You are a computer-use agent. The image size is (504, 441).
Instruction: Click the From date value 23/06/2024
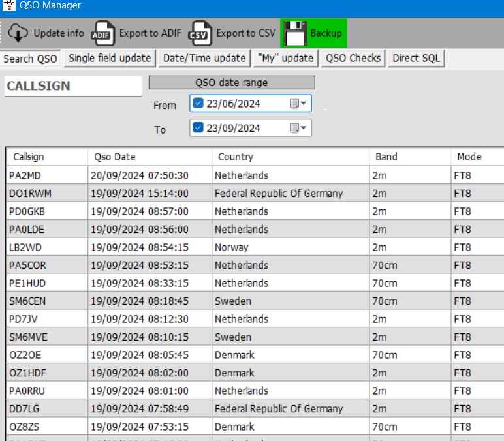[x=233, y=104]
